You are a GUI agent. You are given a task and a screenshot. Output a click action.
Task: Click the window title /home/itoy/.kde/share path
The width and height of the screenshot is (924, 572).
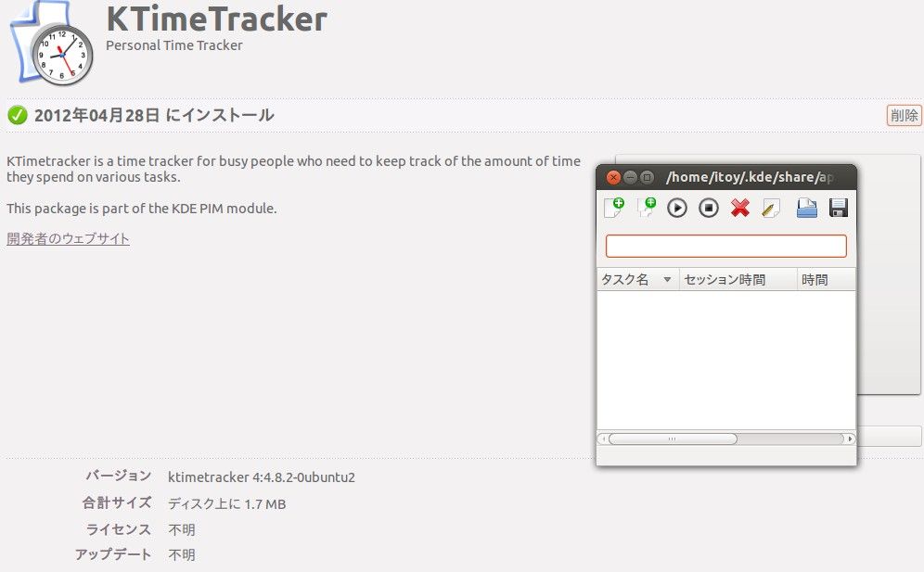point(750,177)
